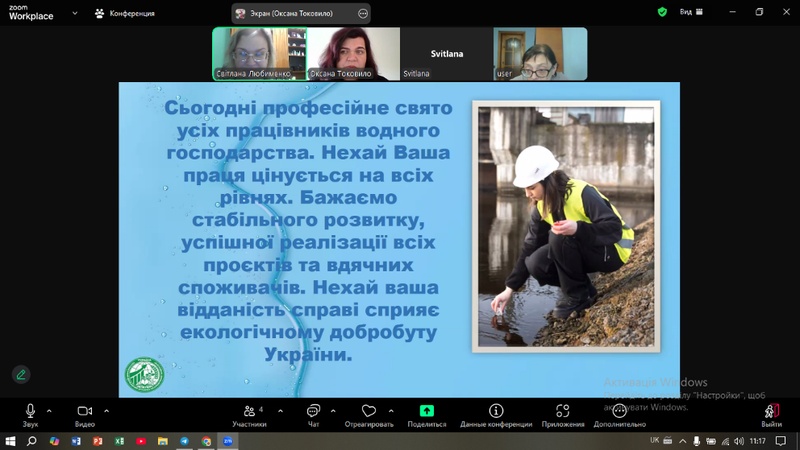Viewport: 800px width, 450px height.
Task: Click the Экран (Оксана Токовило) sharing label
Action: click(291, 13)
